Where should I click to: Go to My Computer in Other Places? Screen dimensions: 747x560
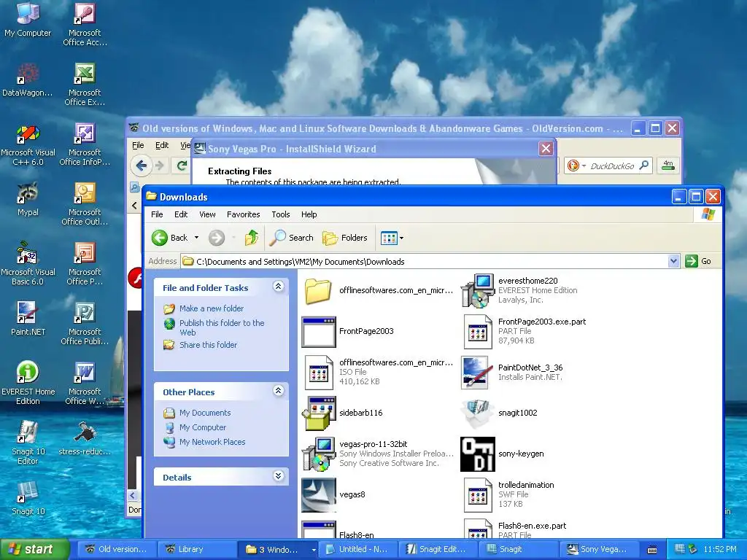tap(203, 427)
